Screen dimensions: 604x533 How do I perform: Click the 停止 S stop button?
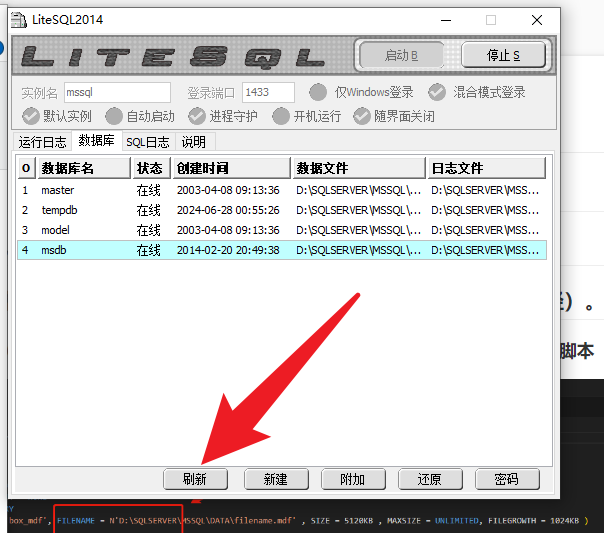(x=503, y=55)
